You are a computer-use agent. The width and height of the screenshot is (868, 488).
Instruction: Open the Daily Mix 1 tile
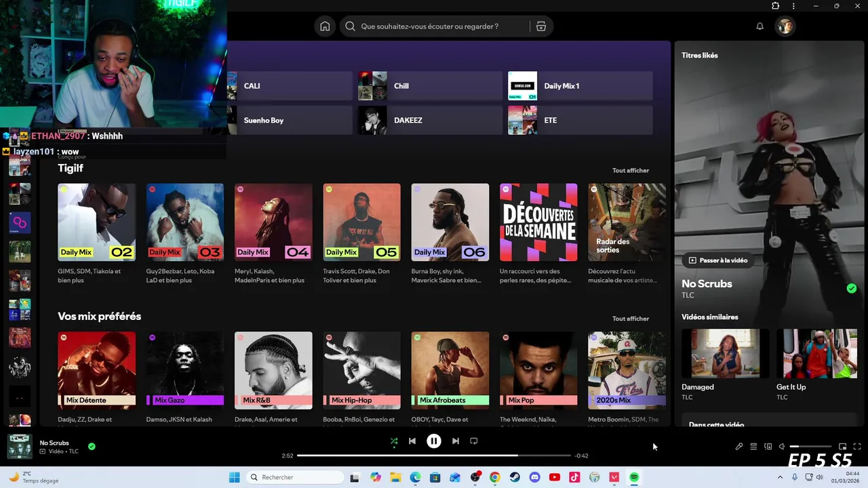580,86
